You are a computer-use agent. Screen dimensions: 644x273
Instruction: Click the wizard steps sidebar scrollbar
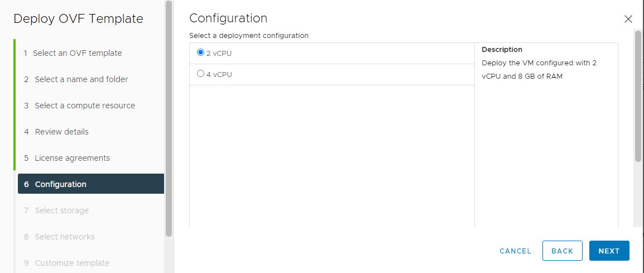point(169,118)
